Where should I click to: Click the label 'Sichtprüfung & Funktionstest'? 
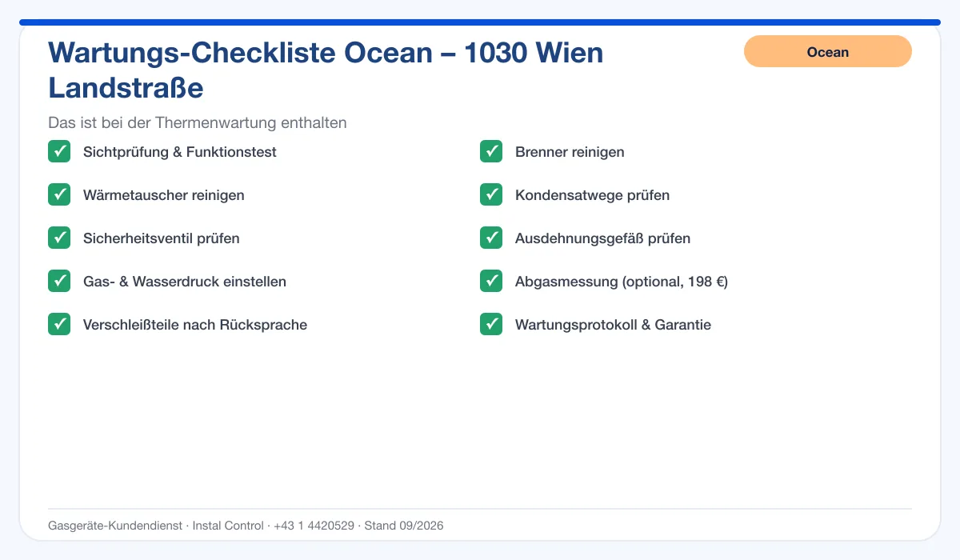(180, 152)
